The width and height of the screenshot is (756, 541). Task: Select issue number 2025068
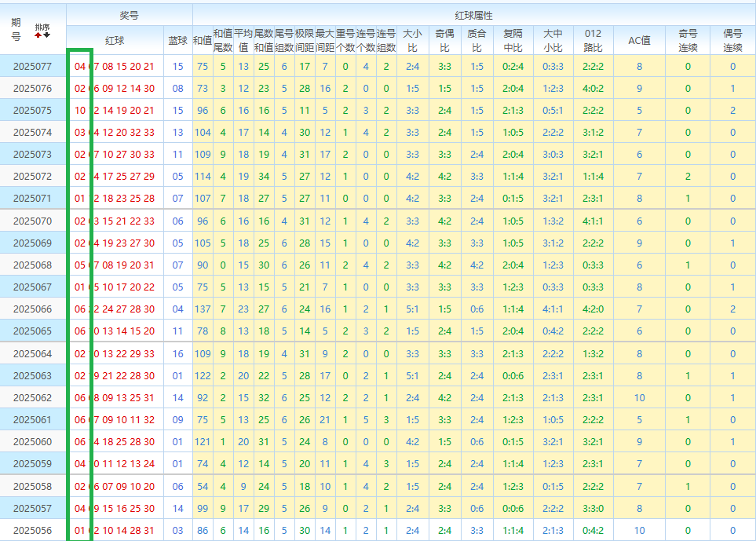[32, 265]
